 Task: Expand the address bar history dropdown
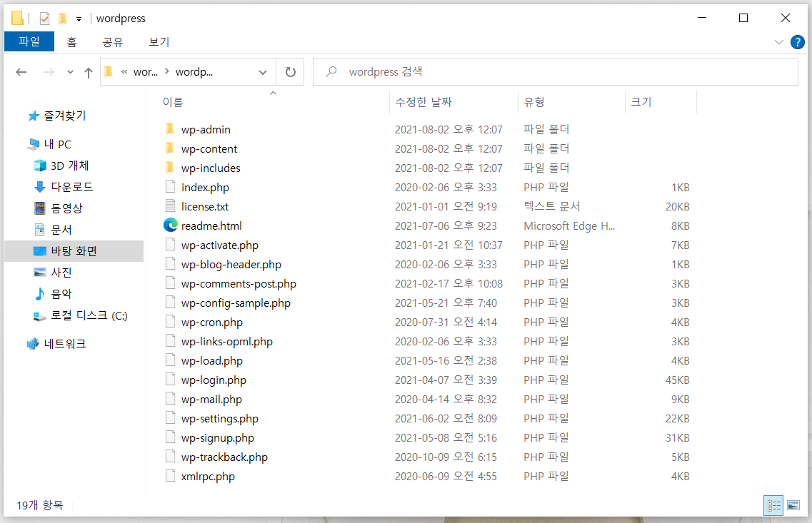[x=263, y=73]
